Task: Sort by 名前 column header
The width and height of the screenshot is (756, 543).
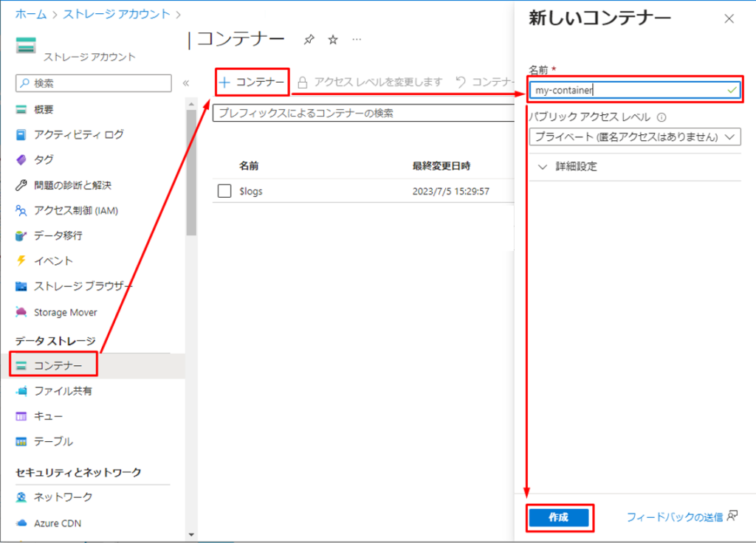Action: click(249, 166)
